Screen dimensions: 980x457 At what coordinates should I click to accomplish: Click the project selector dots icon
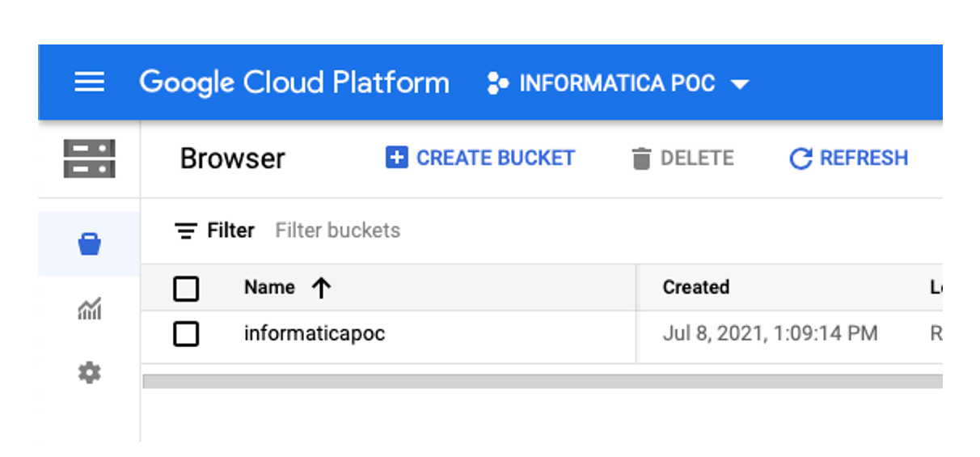point(498,83)
